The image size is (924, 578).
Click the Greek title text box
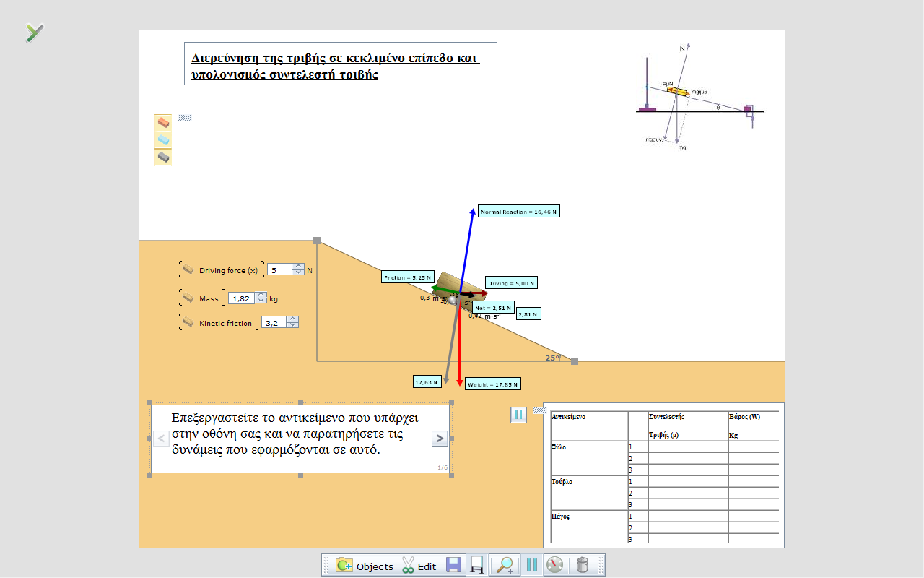click(x=341, y=64)
